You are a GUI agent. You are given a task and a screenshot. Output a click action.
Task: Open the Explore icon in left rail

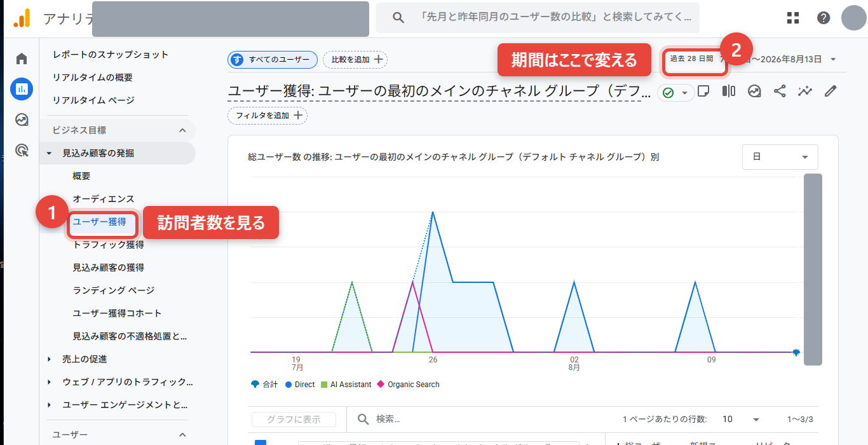pyautogui.click(x=22, y=120)
